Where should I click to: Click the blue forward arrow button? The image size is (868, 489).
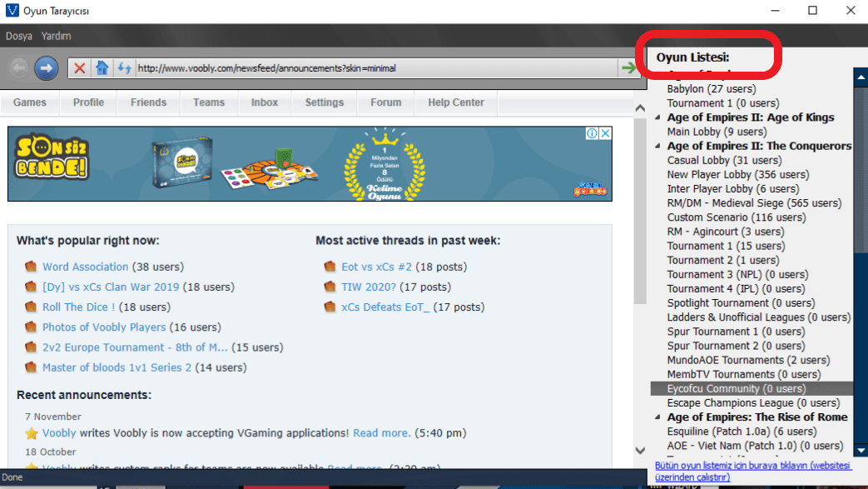[x=47, y=68]
